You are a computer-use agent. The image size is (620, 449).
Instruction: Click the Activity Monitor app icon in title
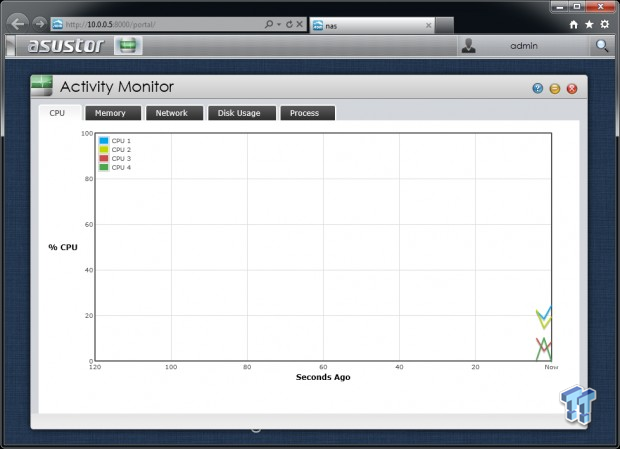(42, 85)
